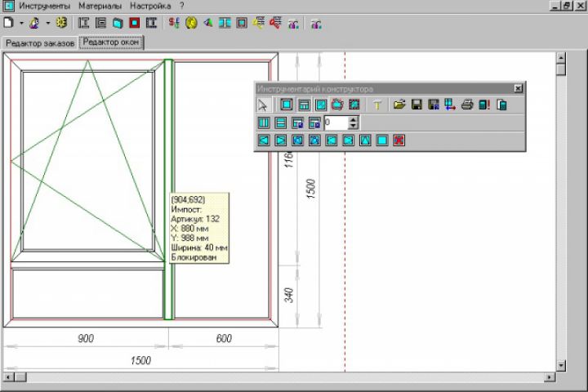The height and width of the screenshot is (392, 588).
Task: Click the vertical scrollbar down arrow
Action: [561, 365]
